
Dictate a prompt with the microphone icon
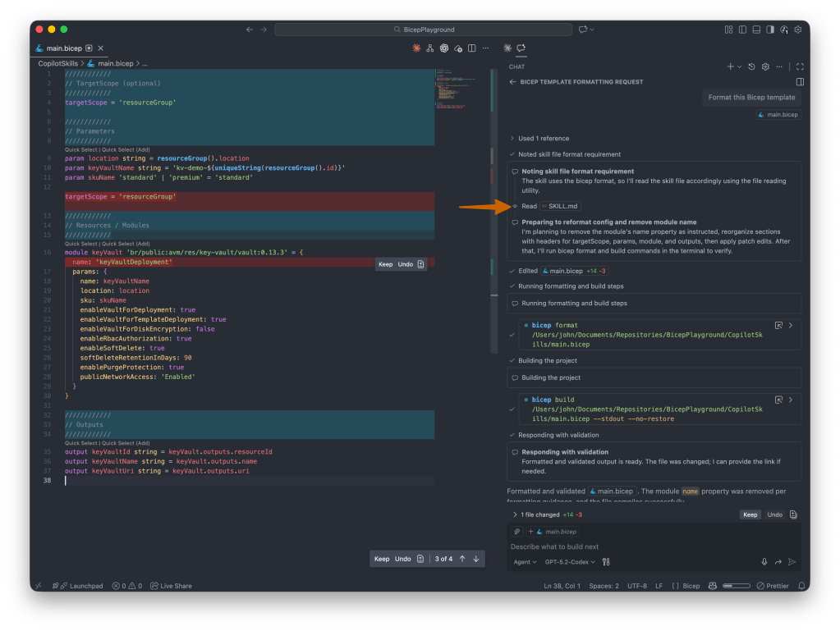point(764,561)
